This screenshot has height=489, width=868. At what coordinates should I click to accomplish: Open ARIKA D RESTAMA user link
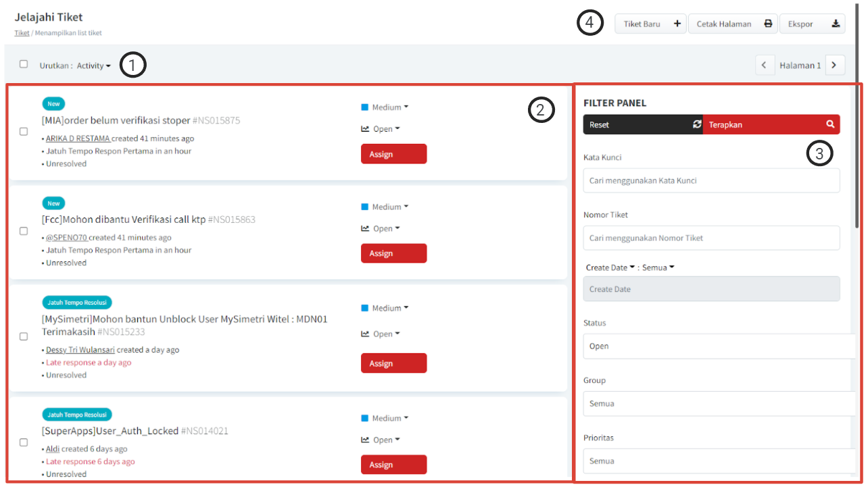click(78, 138)
